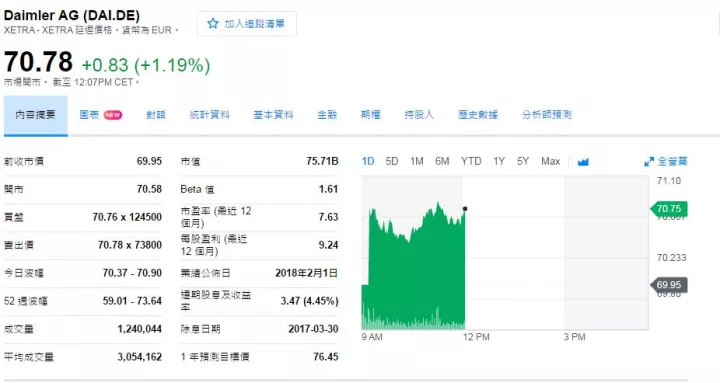
Task: Click the current price 70.78
Action: coord(39,62)
